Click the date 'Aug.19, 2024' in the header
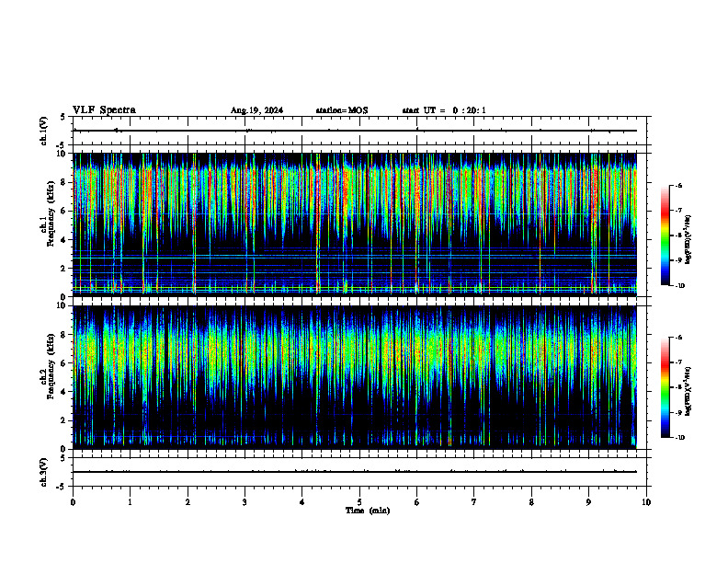The image size is (728, 563). click(256, 110)
